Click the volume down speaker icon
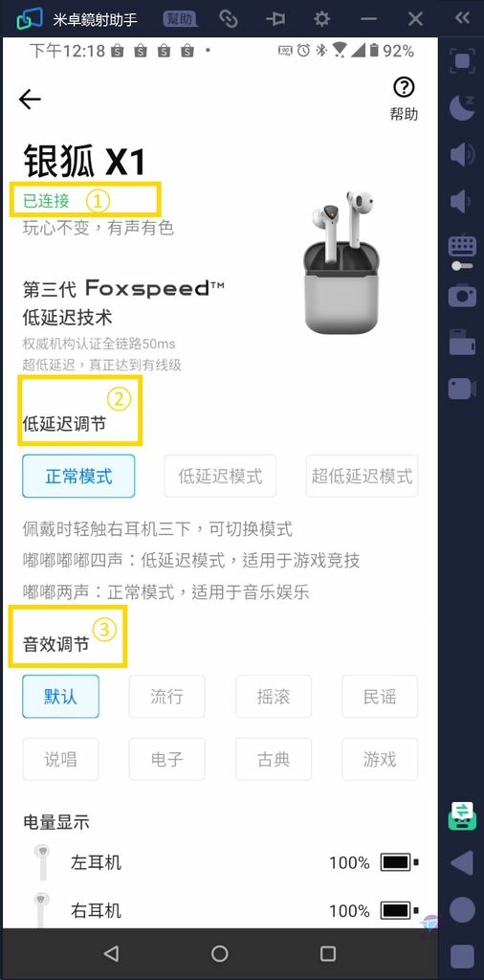 [460, 201]
